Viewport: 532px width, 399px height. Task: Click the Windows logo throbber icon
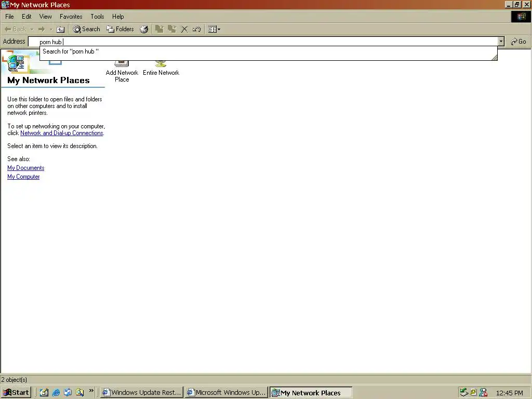521,17
